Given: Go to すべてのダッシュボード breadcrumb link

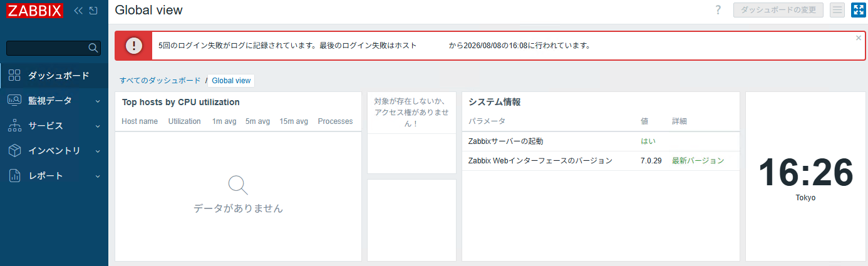Looking at the screenshot, I should tap(160, 81).
